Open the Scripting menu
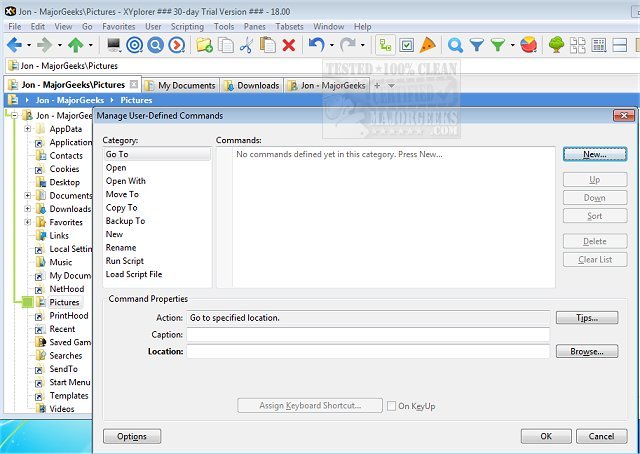Image resolution: width=640 pixels, height=454 pixels. [187, 27]
